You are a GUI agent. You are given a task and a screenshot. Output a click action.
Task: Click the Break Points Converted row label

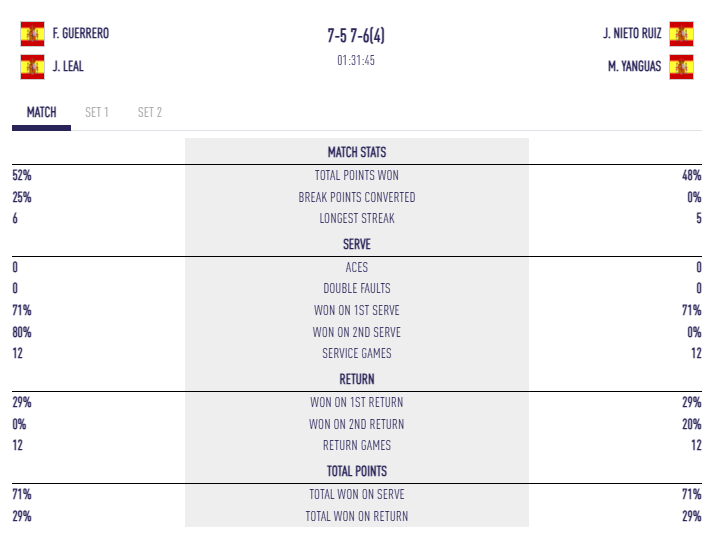[x=357, y=197]
